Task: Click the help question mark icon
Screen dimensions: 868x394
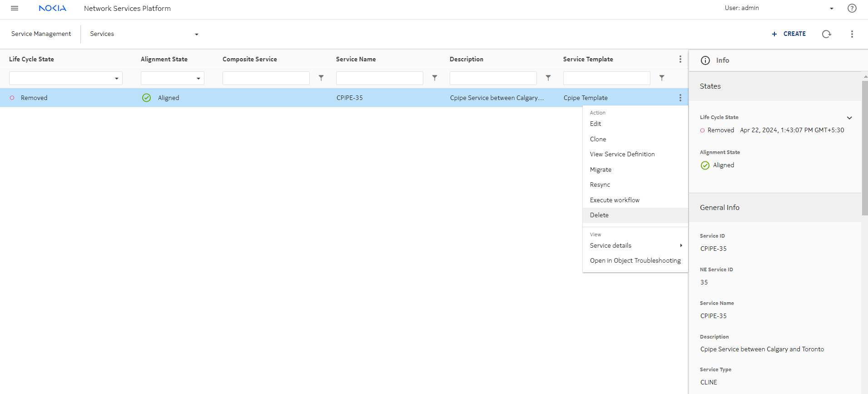Action: click(x=852, y=8)
